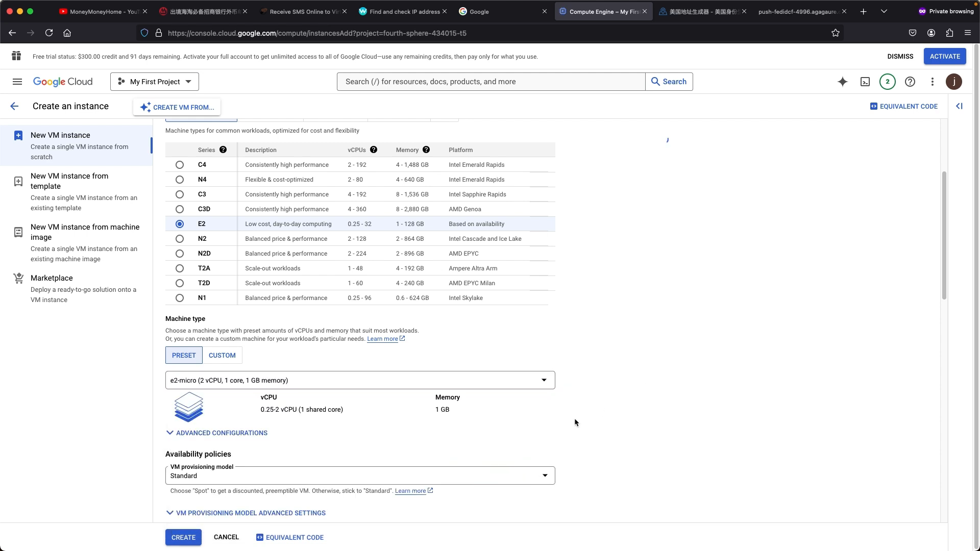The height and width of the screenshot is (551, 980).
Task: Open the e2-micro machine type dropdown
Action: [x=360, y=380]
